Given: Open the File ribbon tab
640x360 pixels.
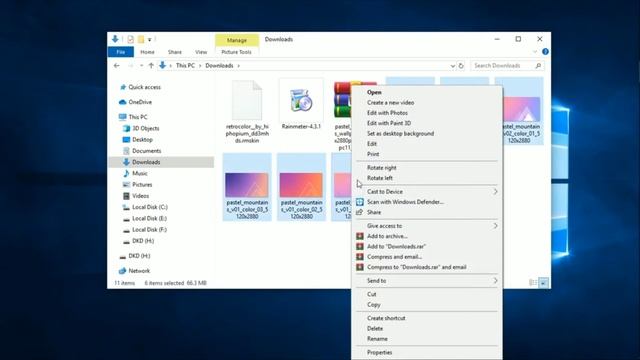Looking at the screenshot, I should [x=121, y=52].
